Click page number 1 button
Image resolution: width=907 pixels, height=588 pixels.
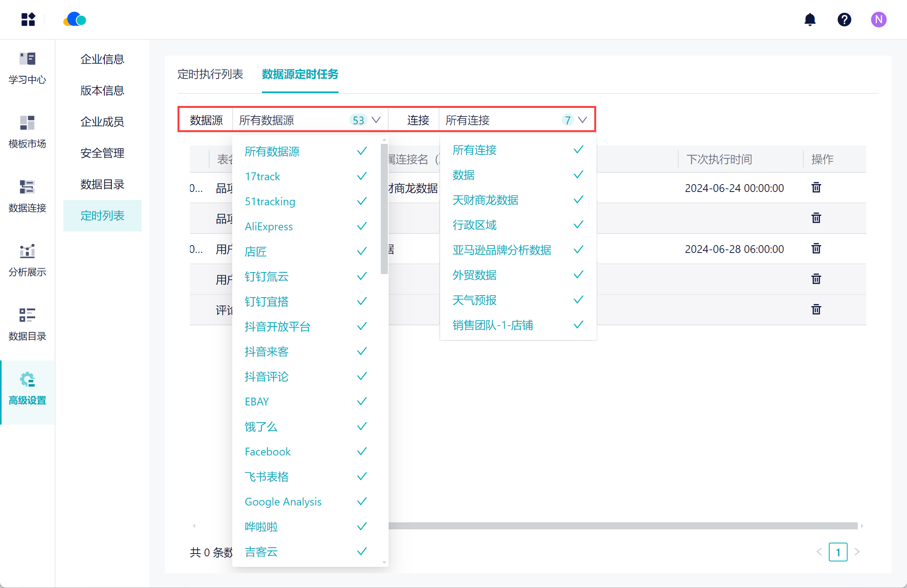[838, 552]
